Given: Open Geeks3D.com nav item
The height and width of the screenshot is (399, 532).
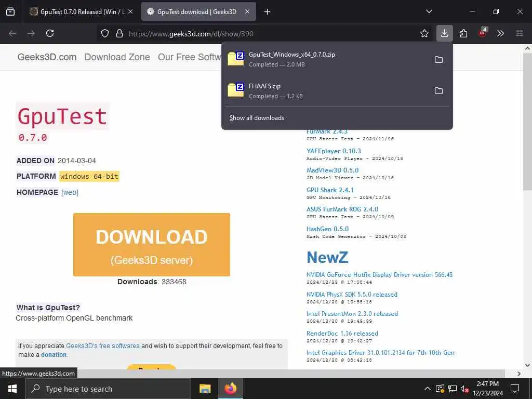Looking at the screenshot, I should point(47,57).
